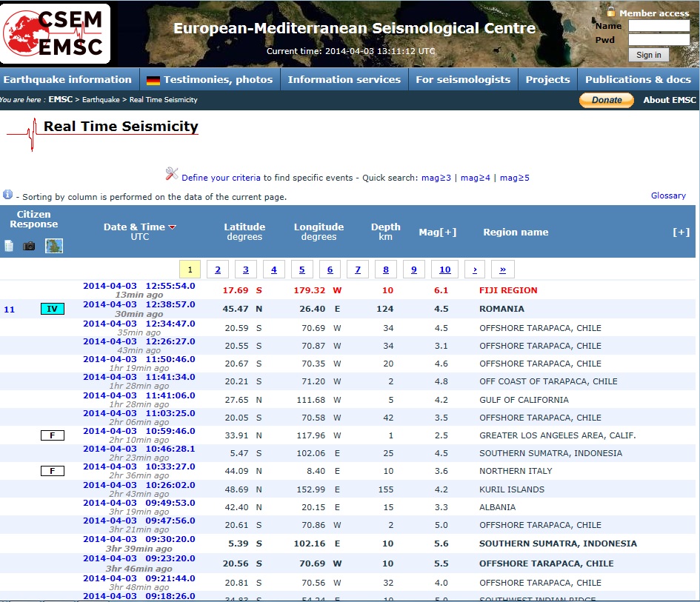Click the questionnaire document icon under Citizen Response

coord(9,245)
